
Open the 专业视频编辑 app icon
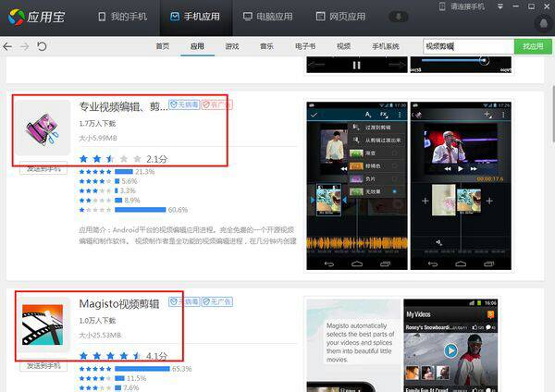click(43, 128)
